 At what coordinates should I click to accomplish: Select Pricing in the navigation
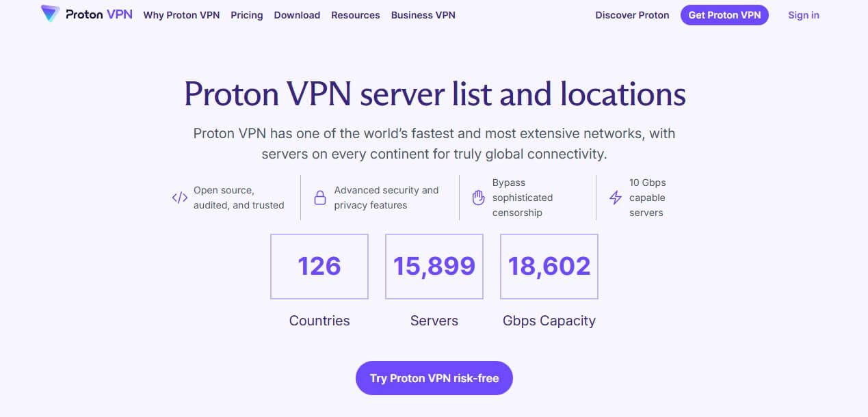click(246, 15)
